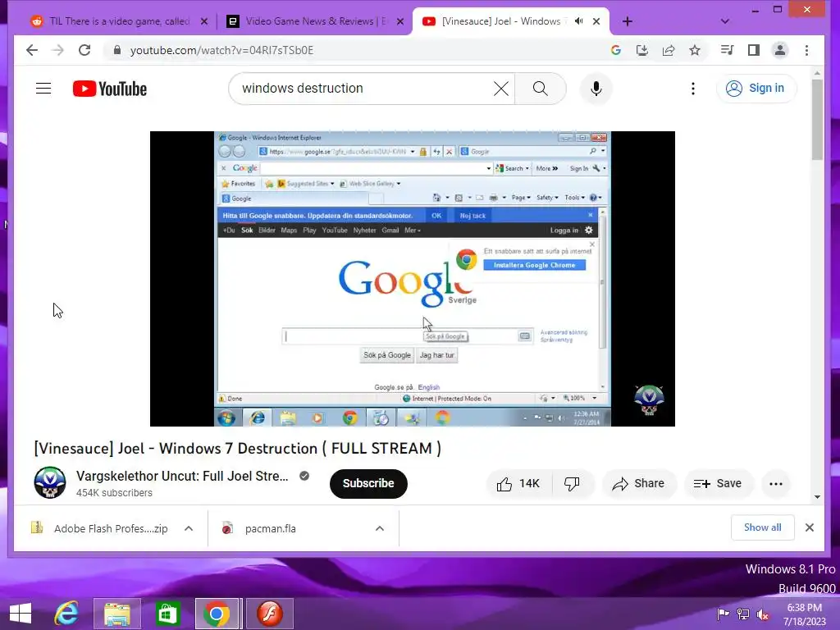Open the taskbar clock 6:38 PM

tap(804, 614)
